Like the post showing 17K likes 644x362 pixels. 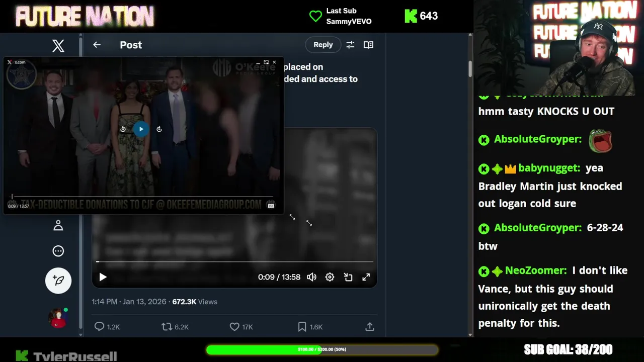[234, 327]
